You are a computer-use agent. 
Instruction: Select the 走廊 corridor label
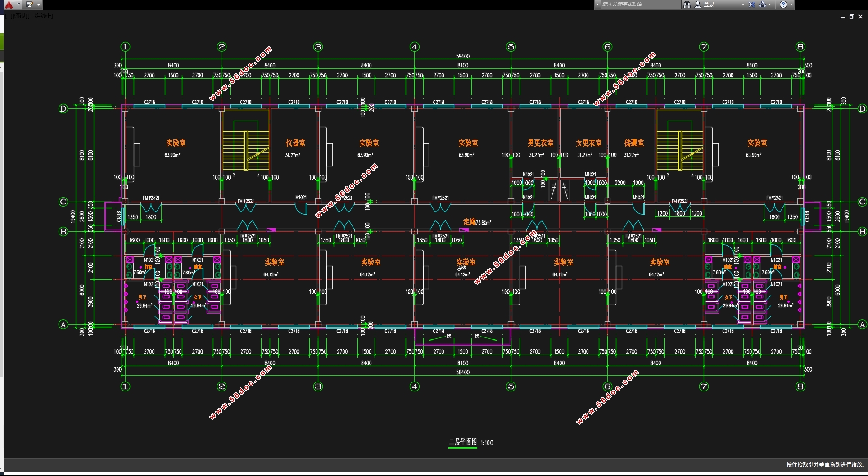(469, 221)
